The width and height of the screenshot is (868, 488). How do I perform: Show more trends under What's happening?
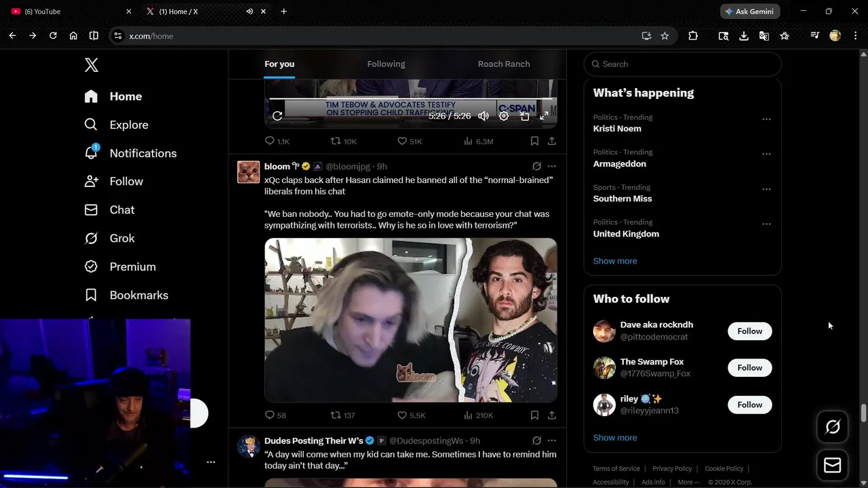pyautogui.click(x=615, y=261)
